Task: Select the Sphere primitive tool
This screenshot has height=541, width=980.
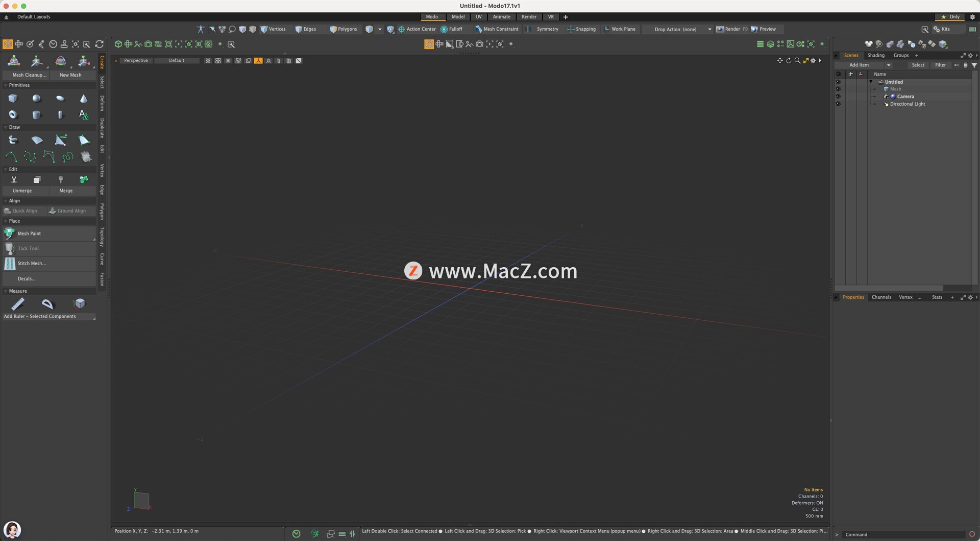Action: (x=36, y=99)
